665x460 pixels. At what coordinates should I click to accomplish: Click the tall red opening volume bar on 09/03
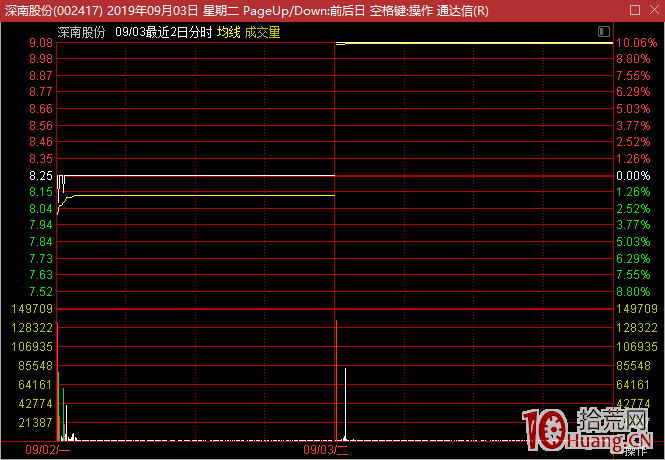point(336,380)
